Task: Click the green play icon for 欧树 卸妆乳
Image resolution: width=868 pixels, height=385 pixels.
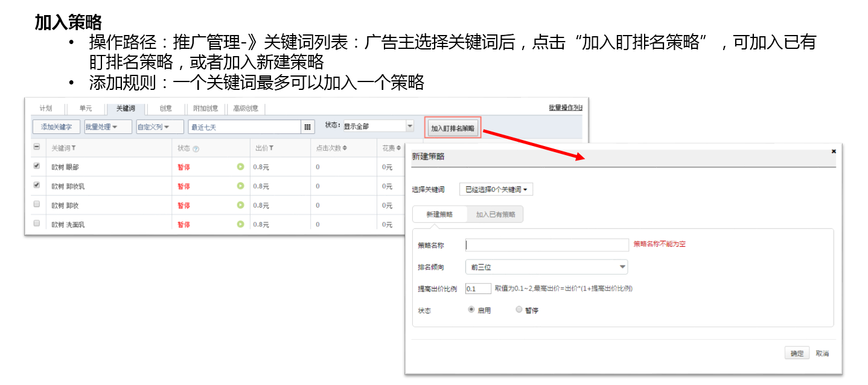Action: coord(240,186)
